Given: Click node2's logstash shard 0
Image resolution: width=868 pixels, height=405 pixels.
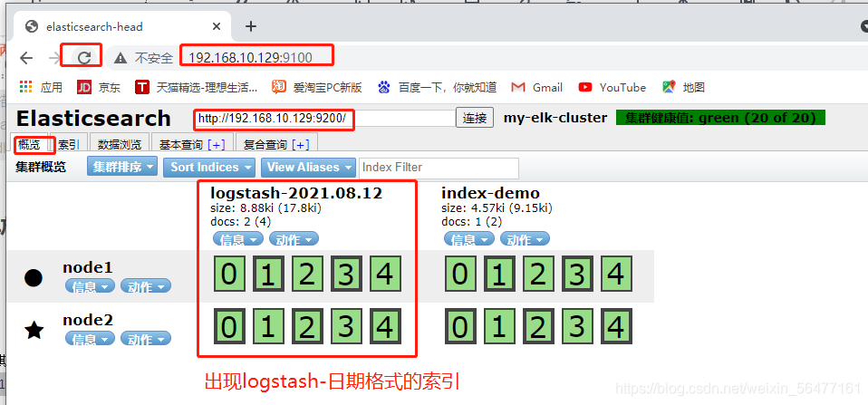Looking at the screenshot, I should pos(229,326).
